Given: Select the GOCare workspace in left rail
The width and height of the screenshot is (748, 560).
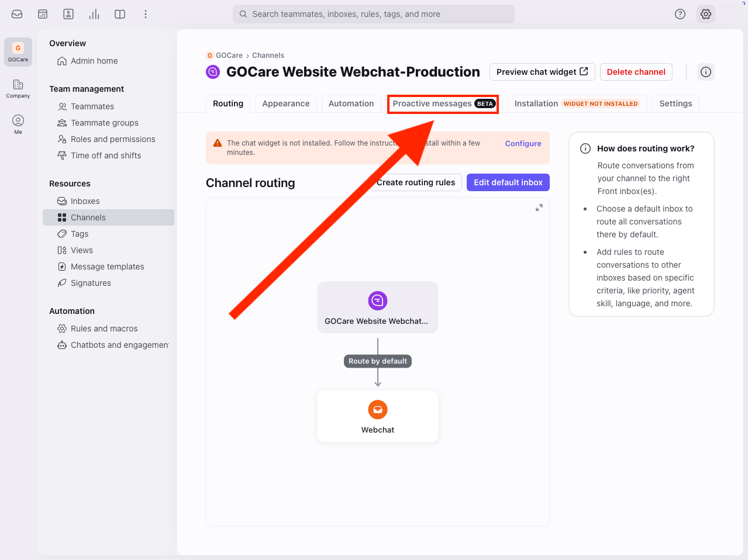Looking at the screenshot, I should (18, 52).
